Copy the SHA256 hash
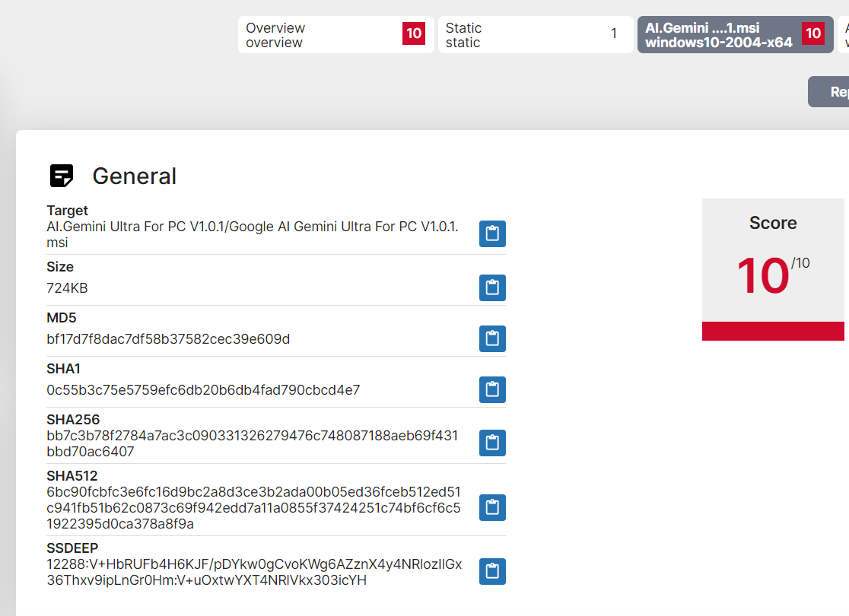Image resolution: width=849 pixels, height=616 pixels. (492, 443)
